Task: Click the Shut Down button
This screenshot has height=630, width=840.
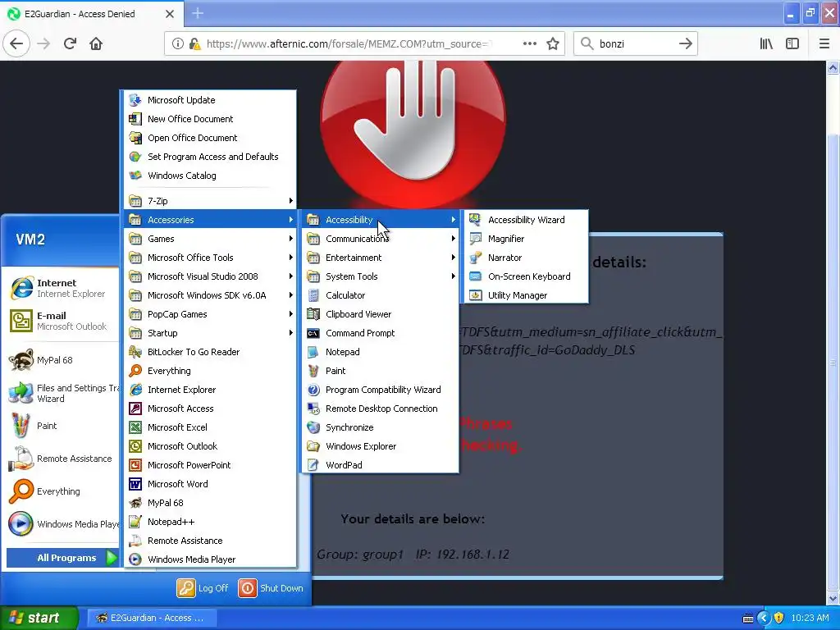Action: pyautogui.click(x=271, y=588)
